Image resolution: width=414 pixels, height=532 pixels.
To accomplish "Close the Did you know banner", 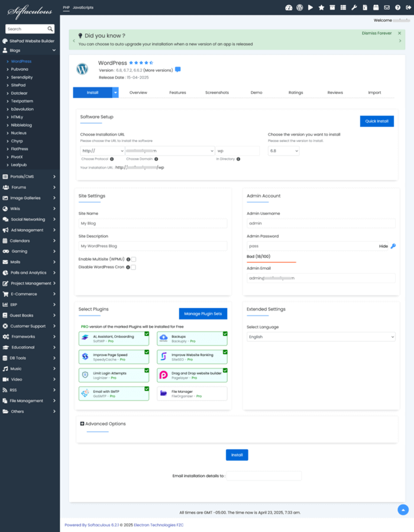I will [399, 33].
